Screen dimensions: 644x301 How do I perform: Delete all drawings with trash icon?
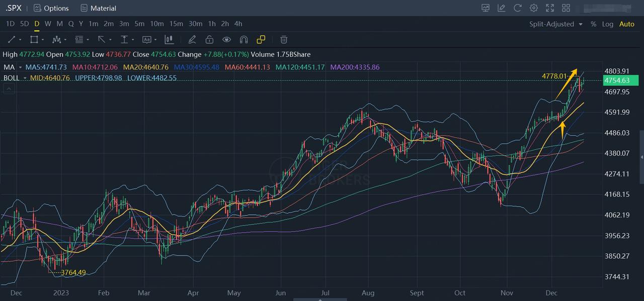point(283,40)
